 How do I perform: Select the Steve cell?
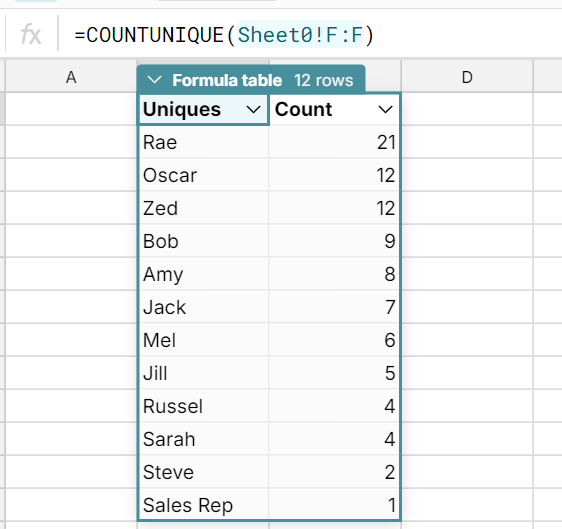[x=203, y=472]
